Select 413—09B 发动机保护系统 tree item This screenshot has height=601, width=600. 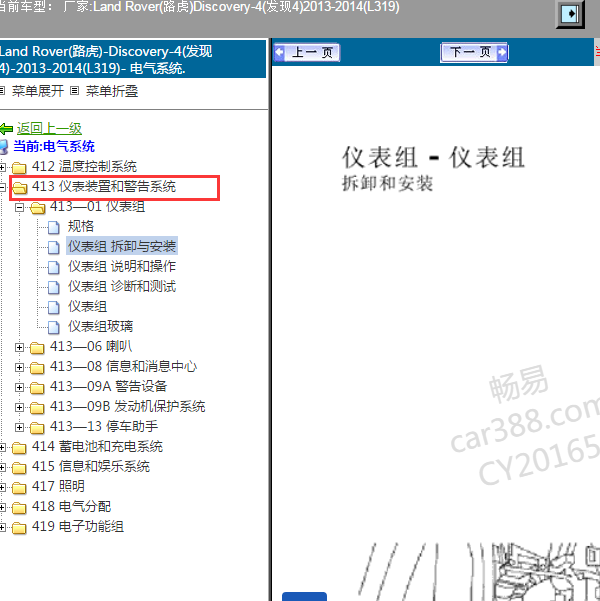(128, 406)
